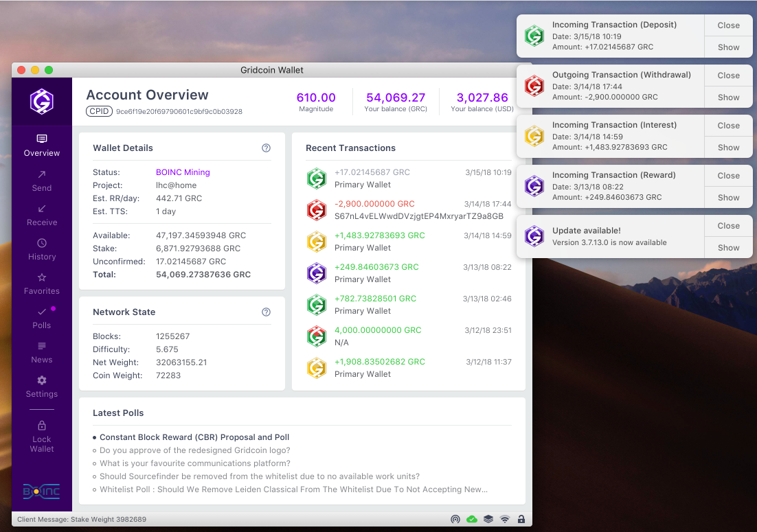Click the red icon of the -2,900.000000 GRC transaction
757x532 pixels.
coord(317,210)
